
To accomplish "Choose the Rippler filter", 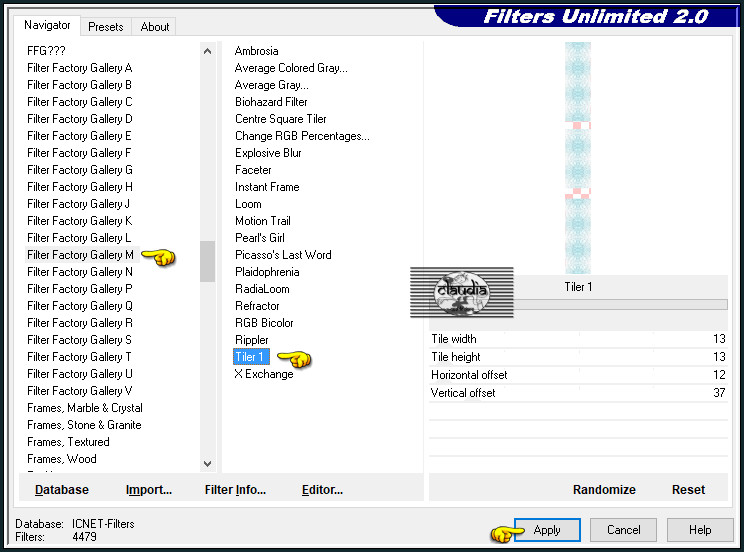I will [x=251, y=340].
